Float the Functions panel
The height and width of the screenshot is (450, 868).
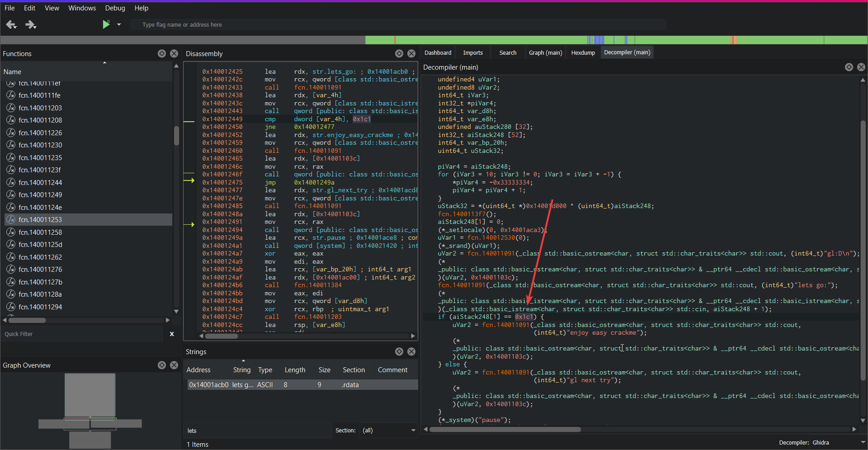(162, 53)
